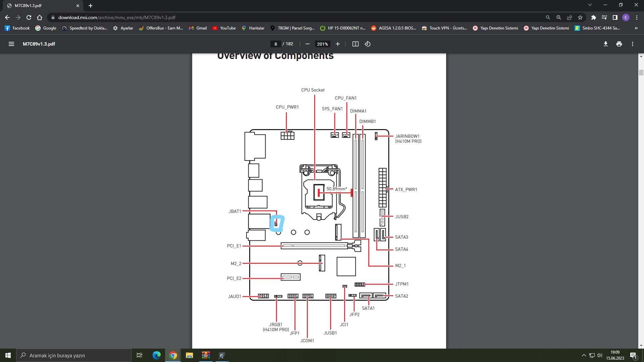Click the fit to page icon
This screenshot has height=362, width=644.
[x=356, y=44]
